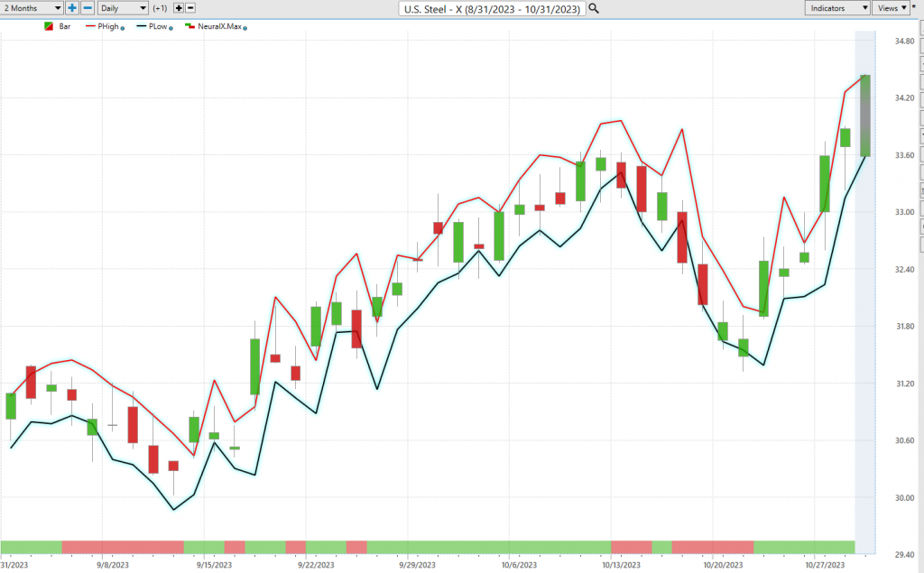Click the (+1) forecast offset label

[x=160, y=8]
